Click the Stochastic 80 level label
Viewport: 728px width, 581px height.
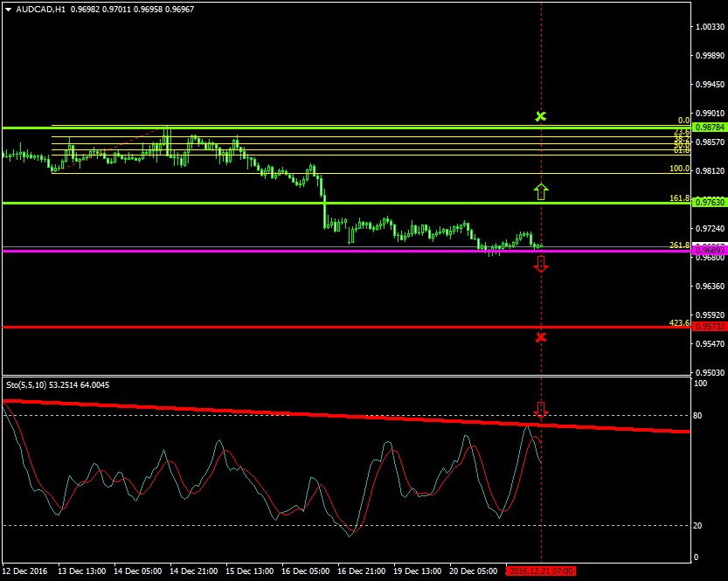click(697, 415)
